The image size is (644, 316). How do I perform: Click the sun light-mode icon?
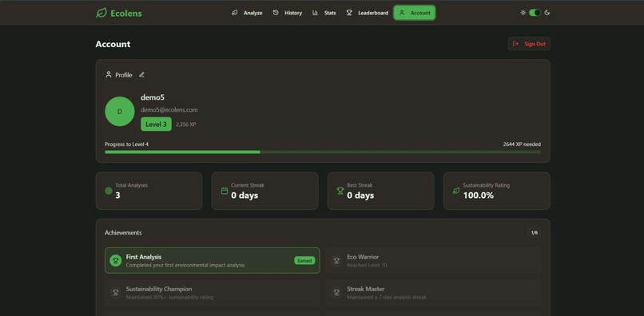[x=523, y=13]
